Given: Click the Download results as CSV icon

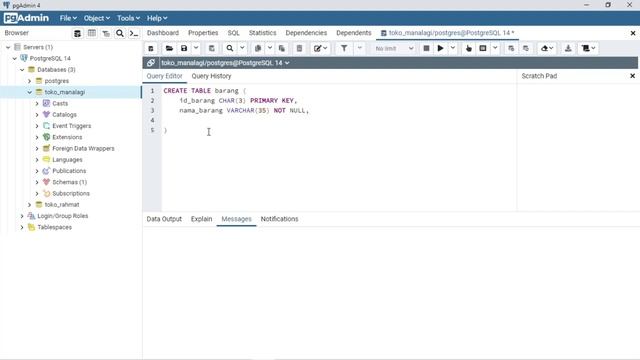Looking at the screenshot, I should tap(568, 48).
